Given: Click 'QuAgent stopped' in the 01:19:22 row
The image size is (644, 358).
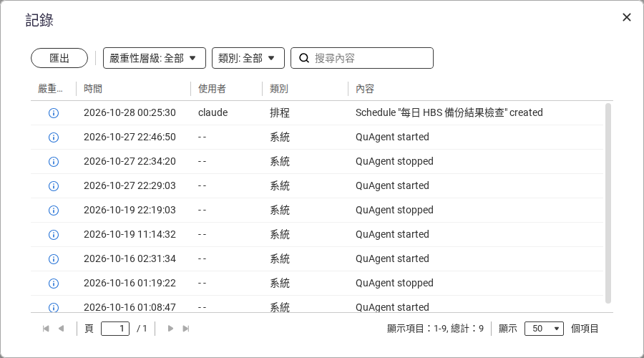Looking at the screenshot, I should tap(394, 283).
